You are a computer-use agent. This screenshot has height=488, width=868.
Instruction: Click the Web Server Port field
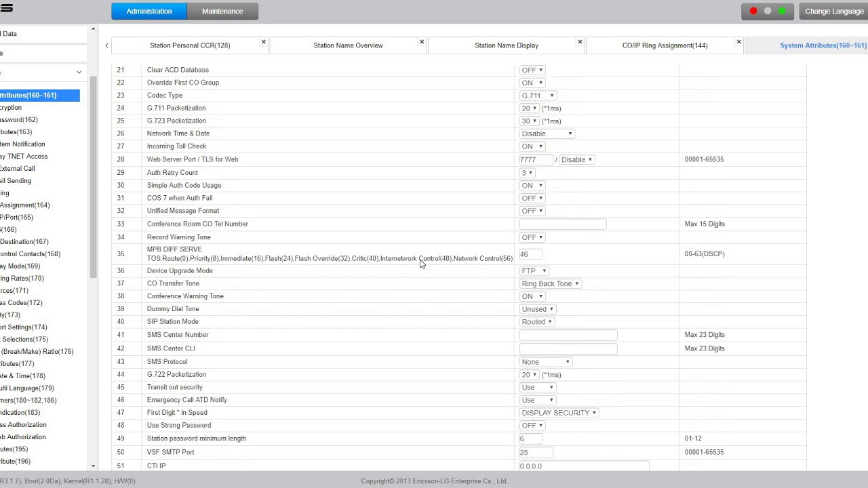click(x=536, y=159)
